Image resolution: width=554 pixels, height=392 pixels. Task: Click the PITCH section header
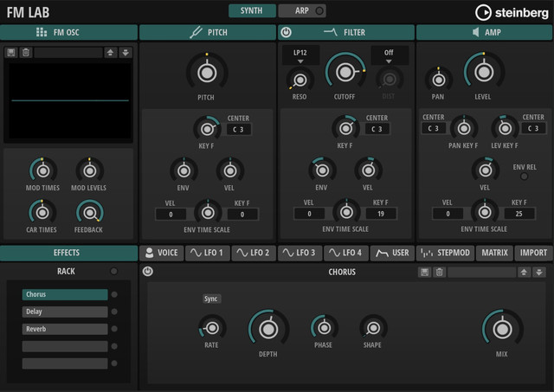tap(208, 33)
